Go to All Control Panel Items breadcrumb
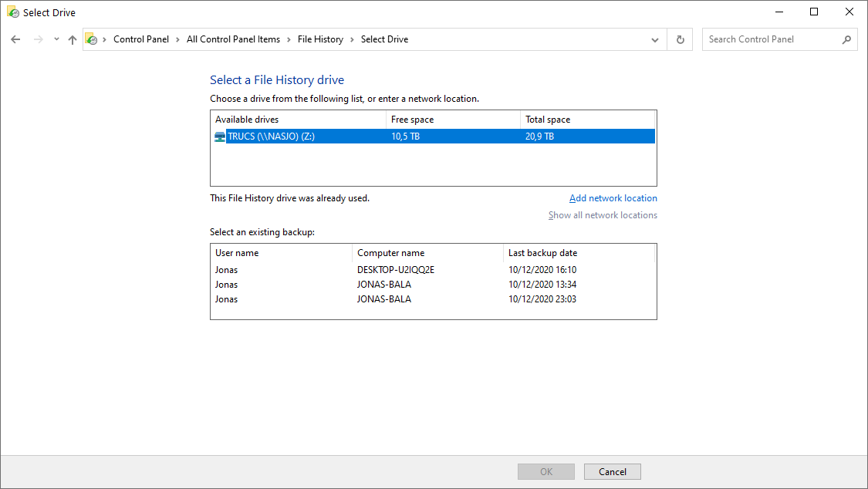This screenshot has width=868, height=489. click(233, 39)
